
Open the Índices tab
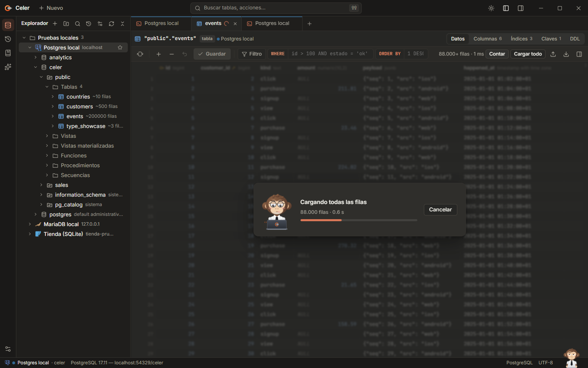pyautogui.click(x=521, y=39)
